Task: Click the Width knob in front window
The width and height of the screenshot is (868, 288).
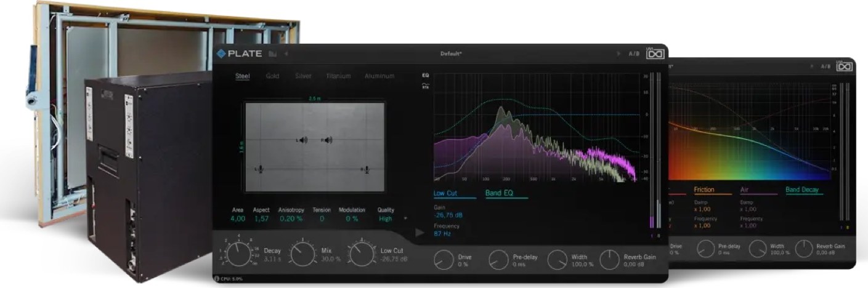Action: pos(557,260)
